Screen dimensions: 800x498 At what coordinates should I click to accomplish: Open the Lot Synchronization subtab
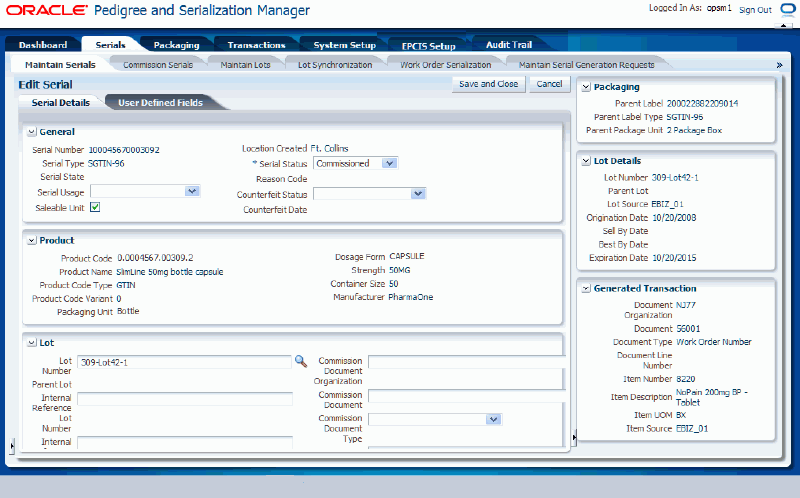(x=335, y=65)
